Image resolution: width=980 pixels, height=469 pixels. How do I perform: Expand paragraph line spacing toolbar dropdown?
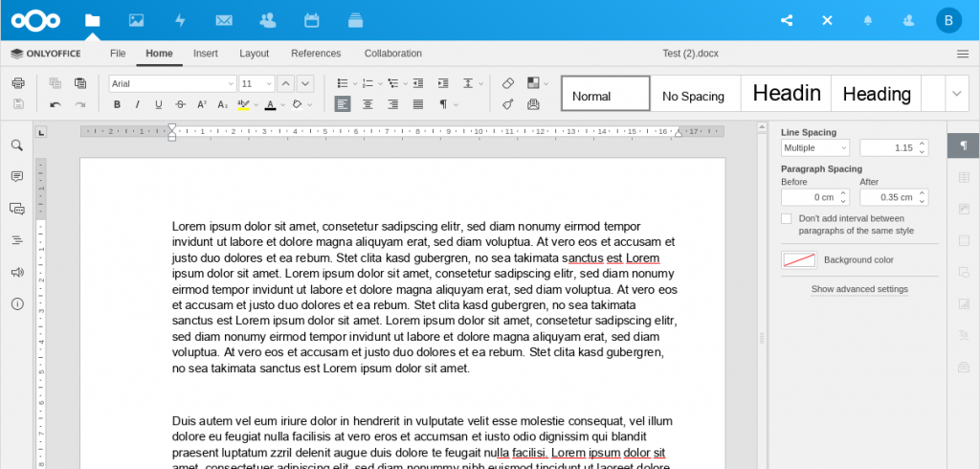click(x=480, y=83)
